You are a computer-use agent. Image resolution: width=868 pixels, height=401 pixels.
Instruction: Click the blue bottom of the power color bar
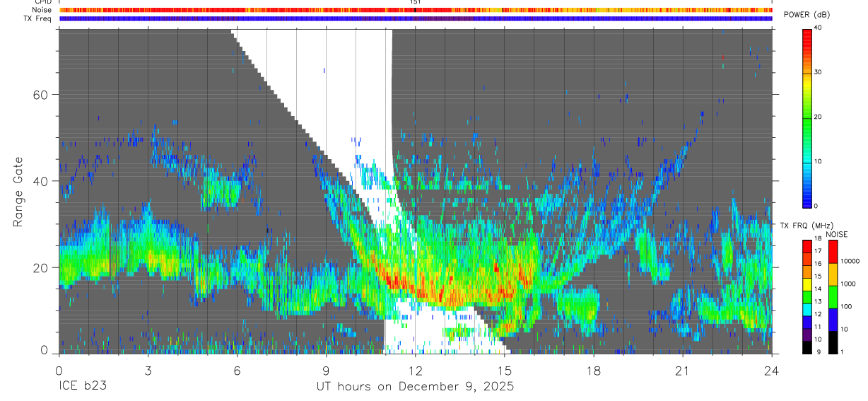(x=807, y=198)
